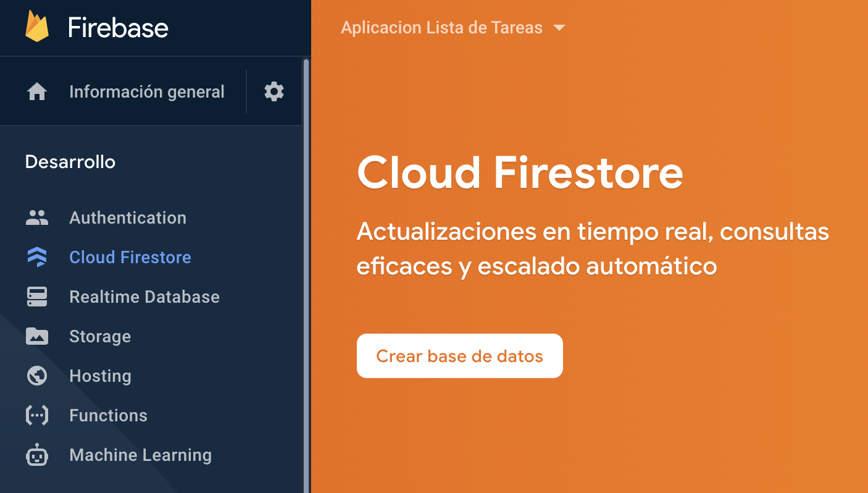Screen dimensions: 868x493
Task: Click the Storage folder image icon
Action: click(37, 336)
